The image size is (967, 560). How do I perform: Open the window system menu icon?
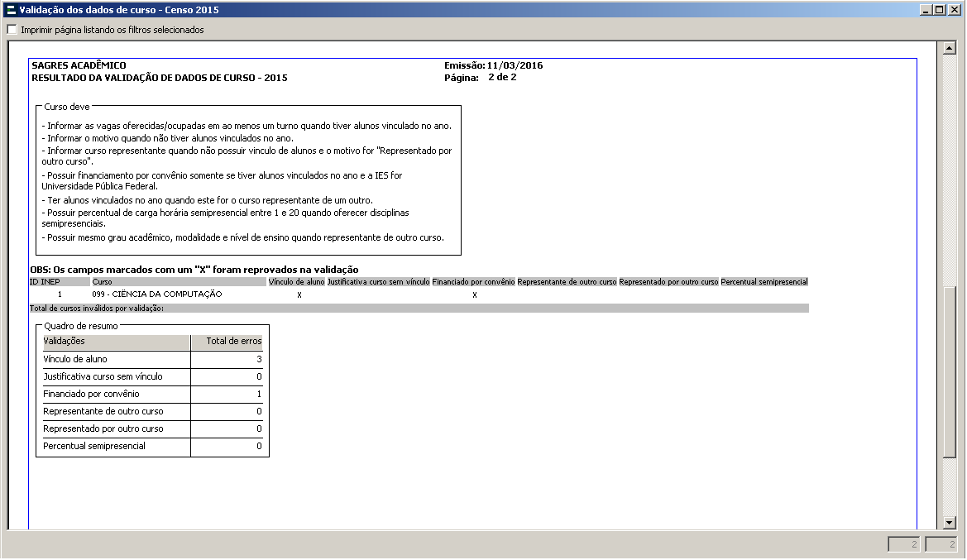pos(10,10)
